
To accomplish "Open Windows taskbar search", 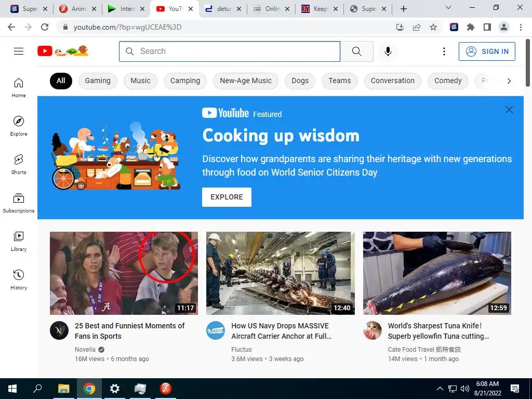I will click(x=37, y=389).
